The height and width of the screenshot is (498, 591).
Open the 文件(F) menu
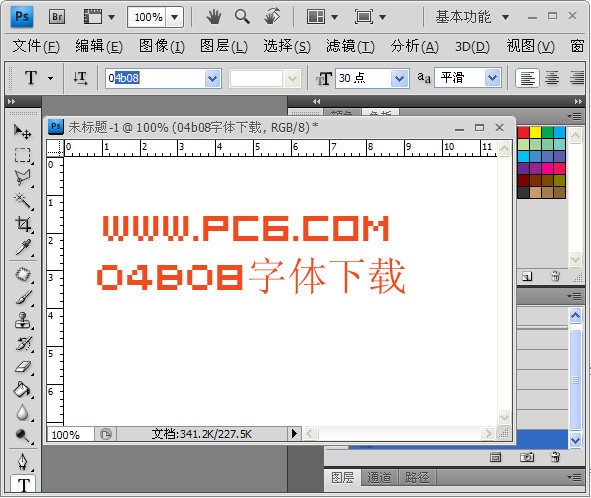36,46
